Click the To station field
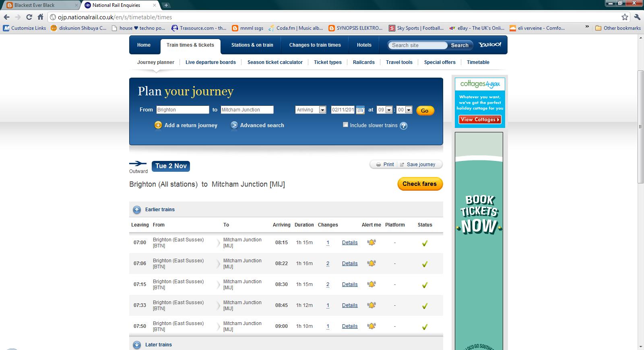The height and width of the screenshot is (350, 644). (x=247, y=110)
